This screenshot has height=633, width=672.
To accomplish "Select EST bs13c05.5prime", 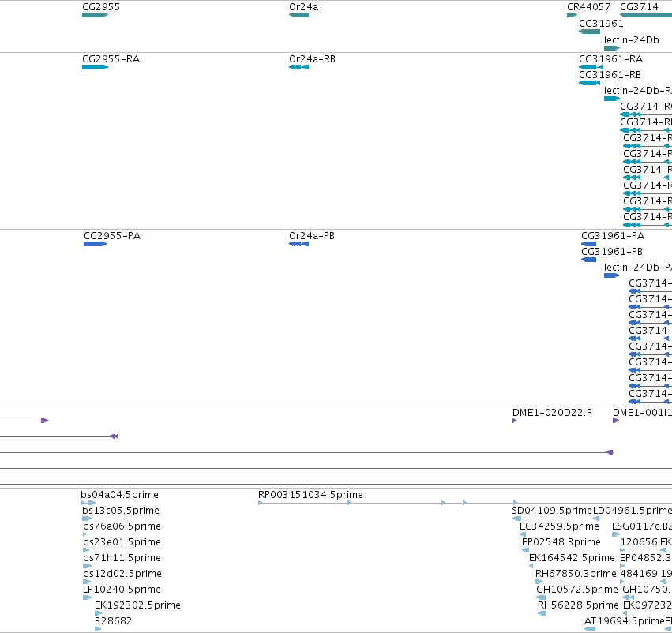I will [121, 511].
